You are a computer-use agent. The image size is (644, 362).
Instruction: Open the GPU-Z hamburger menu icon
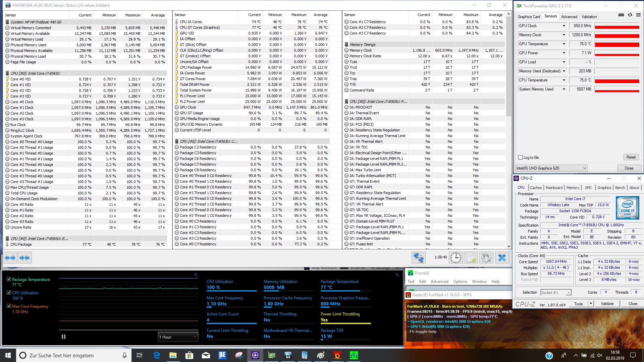pos(638,15)
